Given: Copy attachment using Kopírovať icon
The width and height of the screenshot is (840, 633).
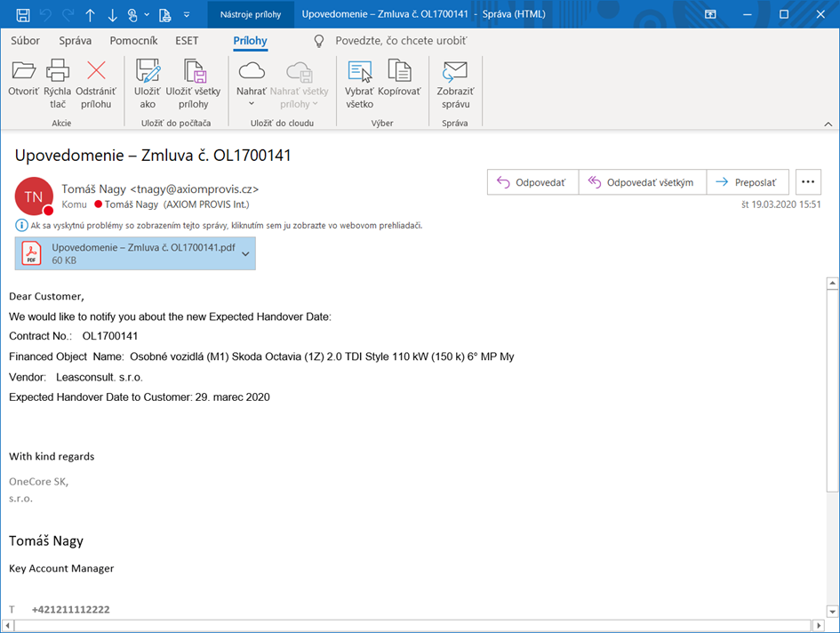Looking at the screenshot, I should [399, 72].
